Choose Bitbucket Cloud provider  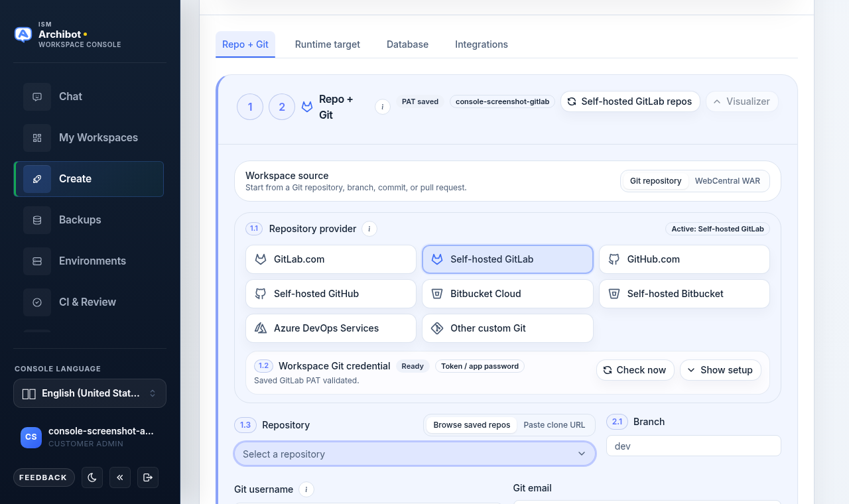coord(507,294)
